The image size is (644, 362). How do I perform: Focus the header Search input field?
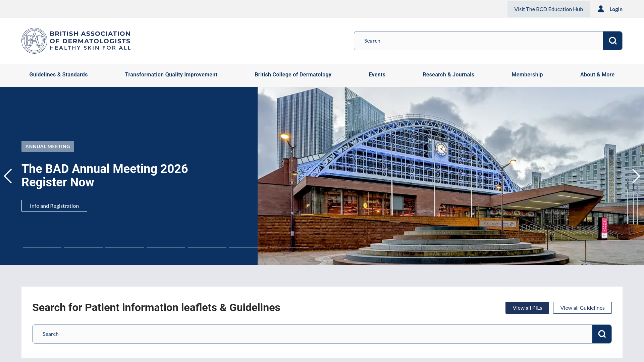[x=478, y=41]
